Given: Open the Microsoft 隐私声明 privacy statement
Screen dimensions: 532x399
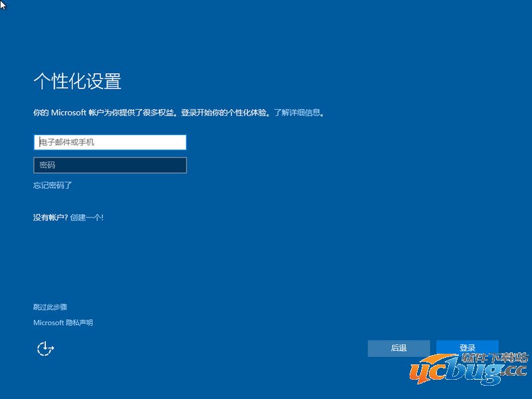Looking at the screenshot, I should click(x=63, y=323).
